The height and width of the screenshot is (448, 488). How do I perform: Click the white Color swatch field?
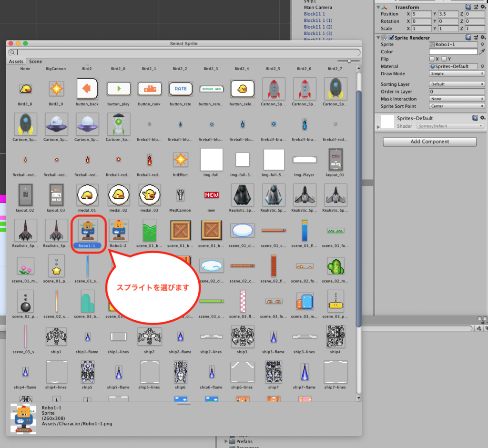(x=453, y=51)
